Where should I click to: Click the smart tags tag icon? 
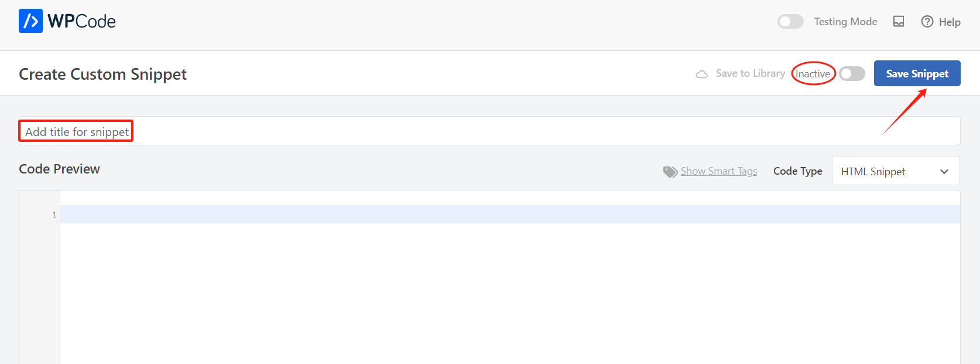[x=670, y=172]
